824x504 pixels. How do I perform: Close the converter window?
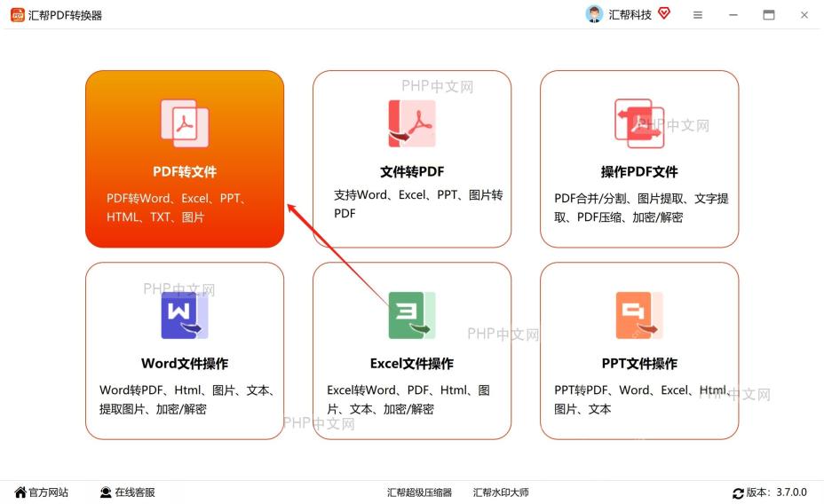click(x=804, y=15)
